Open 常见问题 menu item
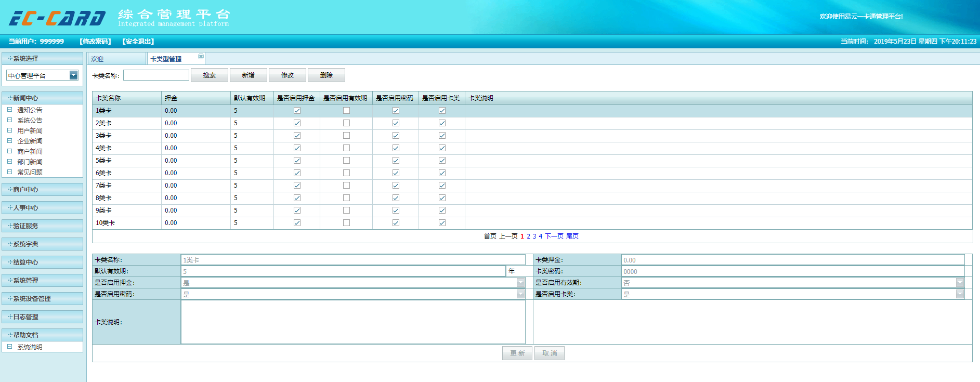This screenshot has width=980, height=382. point(30,172)
